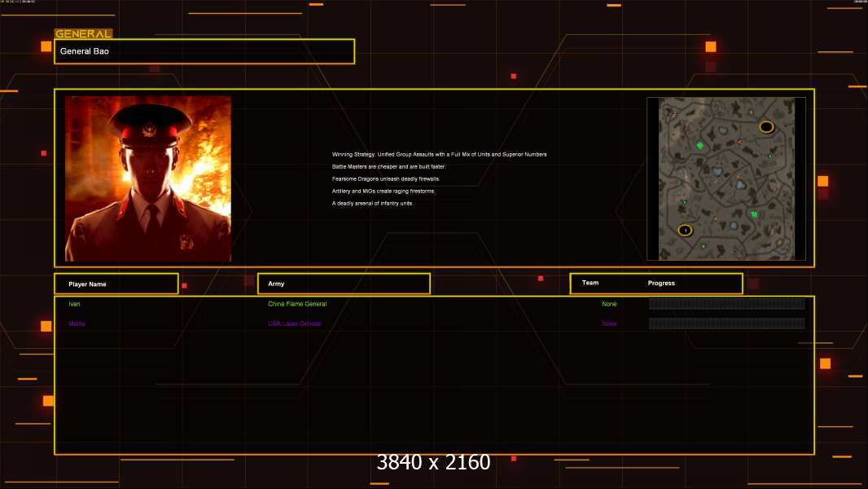Viewport: 868px width, 489px height.
Task: Click the Winning Strategy description line
Action: (440, 155)
